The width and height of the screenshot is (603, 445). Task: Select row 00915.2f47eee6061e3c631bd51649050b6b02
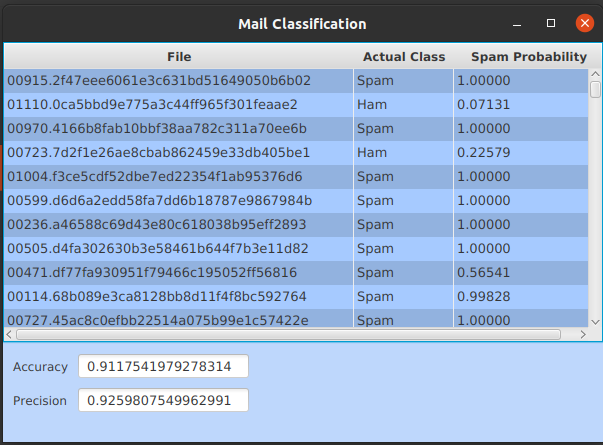(178, 80)
